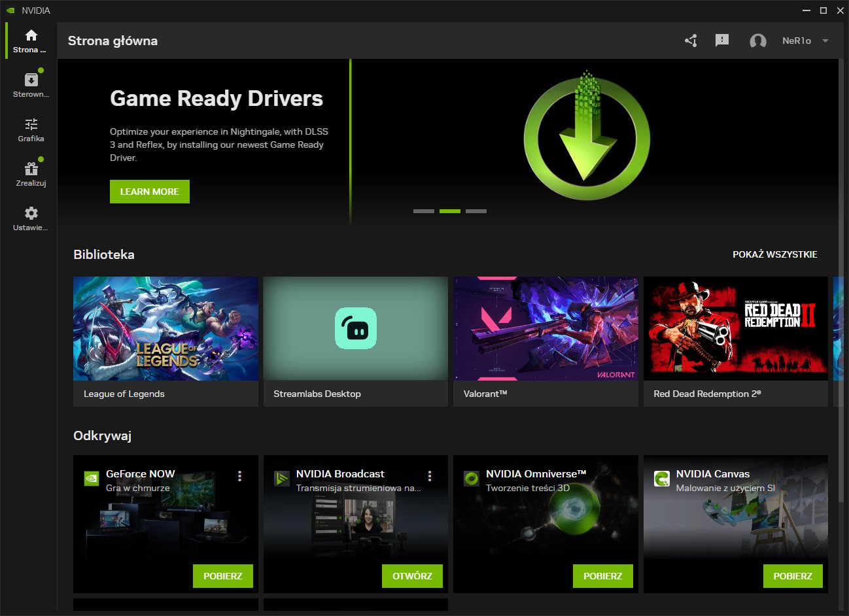
Task: Open the Zrealizuj gift icon
Action: tap(31, 169)
